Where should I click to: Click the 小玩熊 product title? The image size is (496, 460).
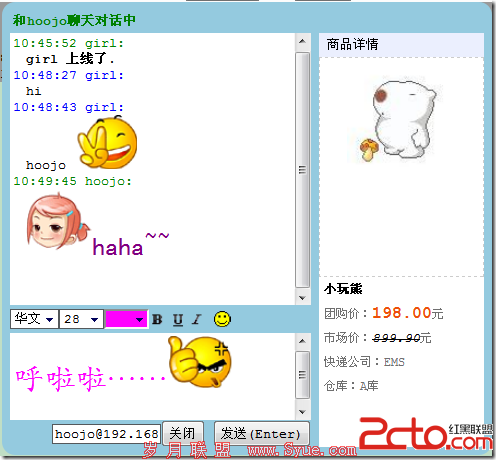(343, 289)
